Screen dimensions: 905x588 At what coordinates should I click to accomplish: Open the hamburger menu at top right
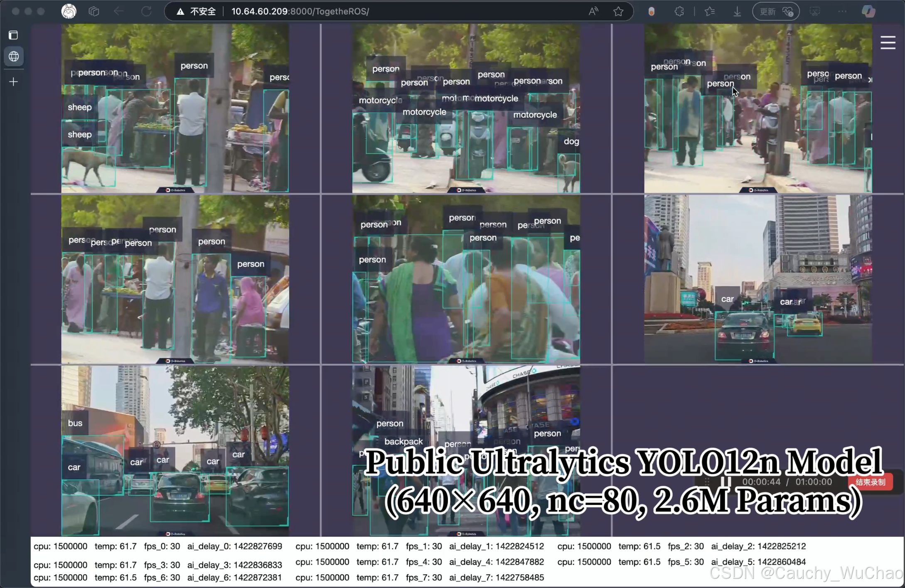pyautogui.click(x=888, y=42)
